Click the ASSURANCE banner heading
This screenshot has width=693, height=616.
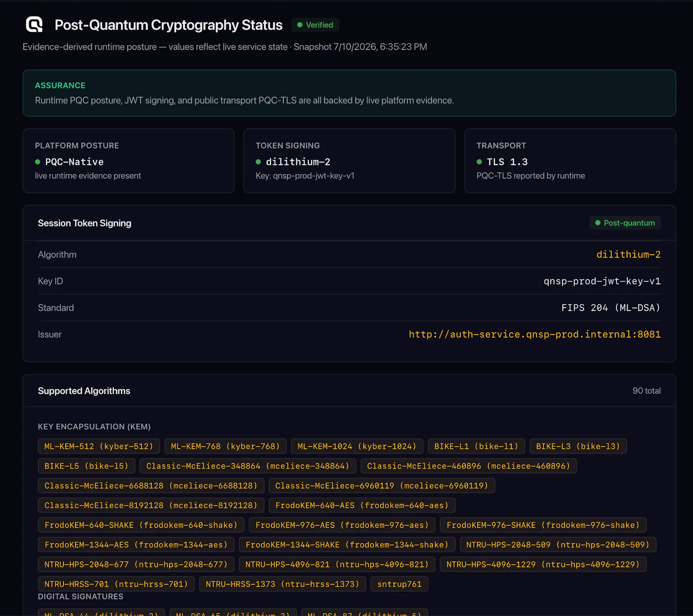[60, 85]
